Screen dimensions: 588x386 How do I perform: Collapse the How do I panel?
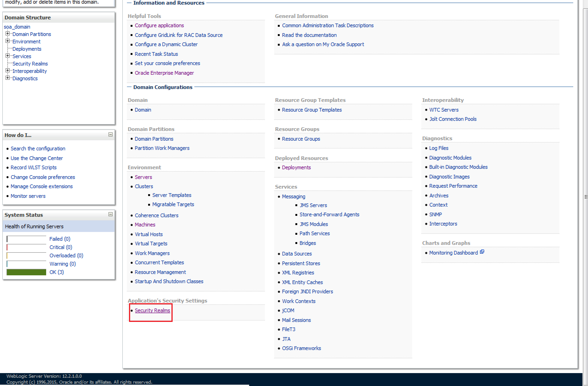(111, 134)
